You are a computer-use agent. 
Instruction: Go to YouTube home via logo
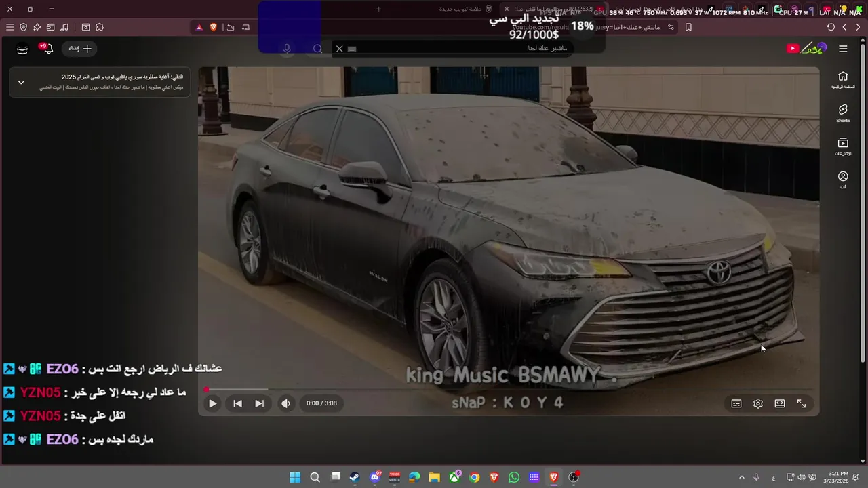click(806, 48)
